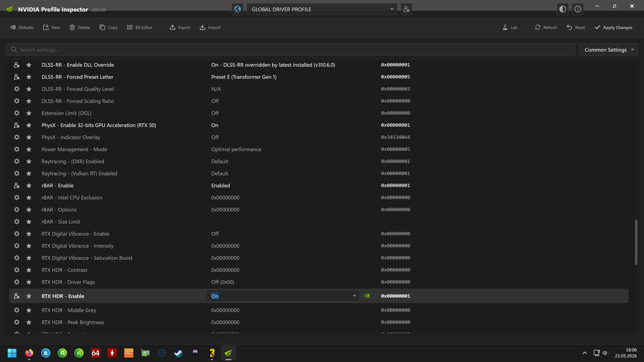Open the Lab section
This screenshot has height=362, width=644.
[510, 28]
